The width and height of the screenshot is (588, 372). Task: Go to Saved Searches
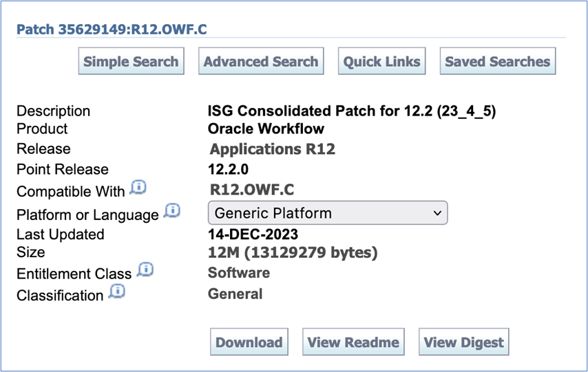tap(497, 61)
